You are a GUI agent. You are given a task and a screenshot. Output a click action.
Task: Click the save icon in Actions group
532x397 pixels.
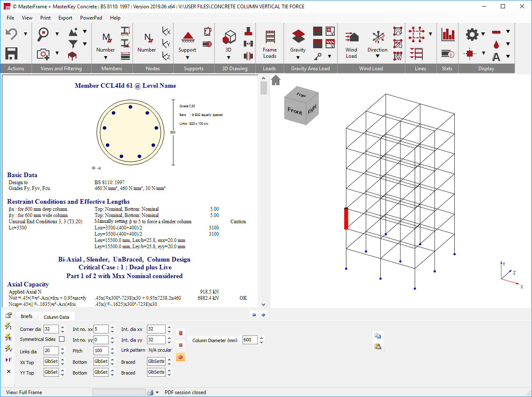11,53
